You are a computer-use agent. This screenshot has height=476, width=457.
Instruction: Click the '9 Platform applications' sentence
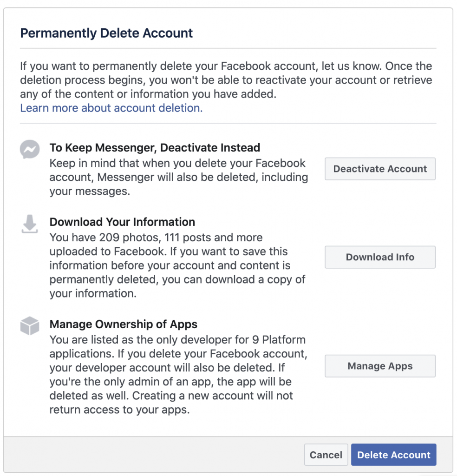click(177, 347)
